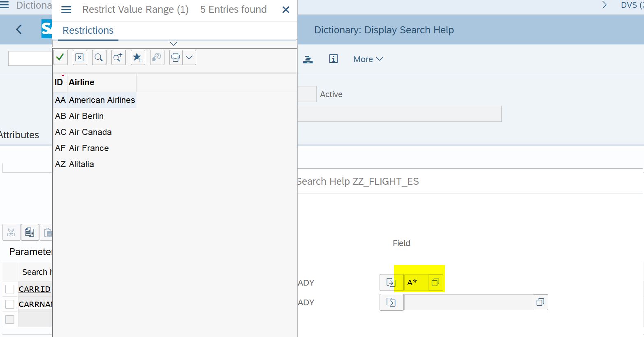This screenshot has width=644, height=337.
Task: Click the Information icon near More
Action: 333,59
